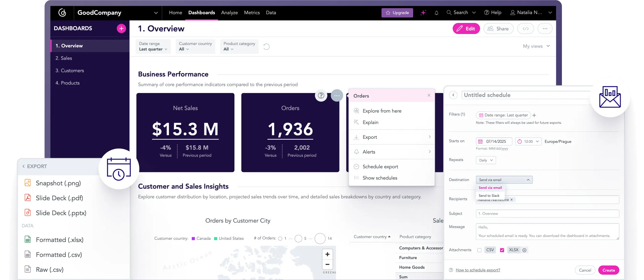Open the 4. Products dashboard
The width and height of the screenshot is (644, 280).
90,83
